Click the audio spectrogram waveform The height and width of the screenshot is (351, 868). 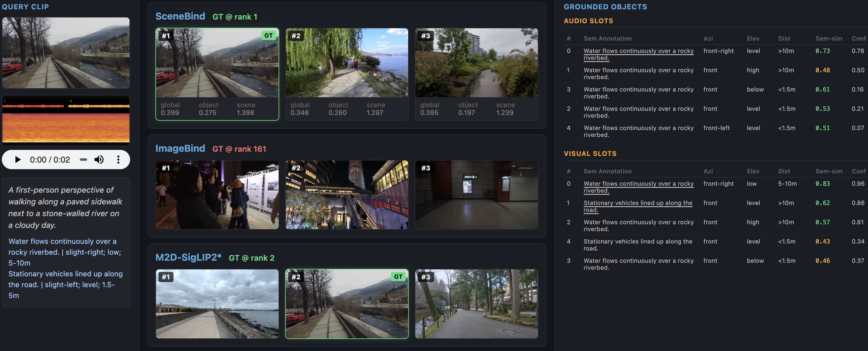[66, 120]
